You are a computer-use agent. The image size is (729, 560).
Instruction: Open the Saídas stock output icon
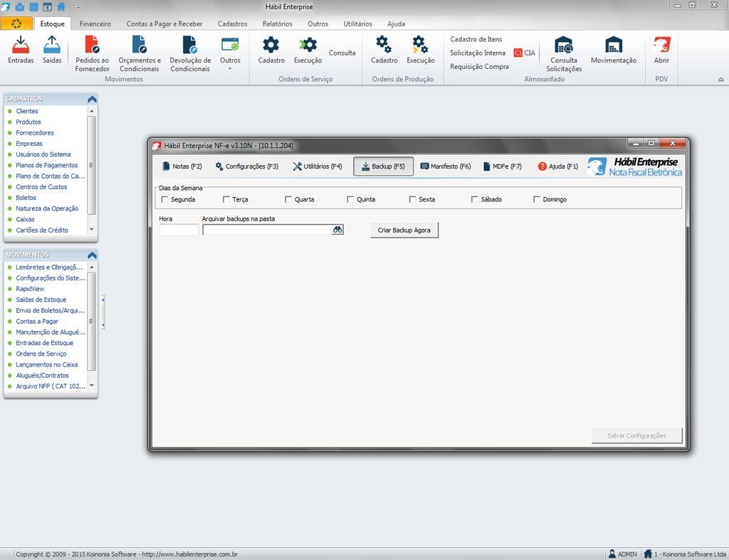pos(51,45)
